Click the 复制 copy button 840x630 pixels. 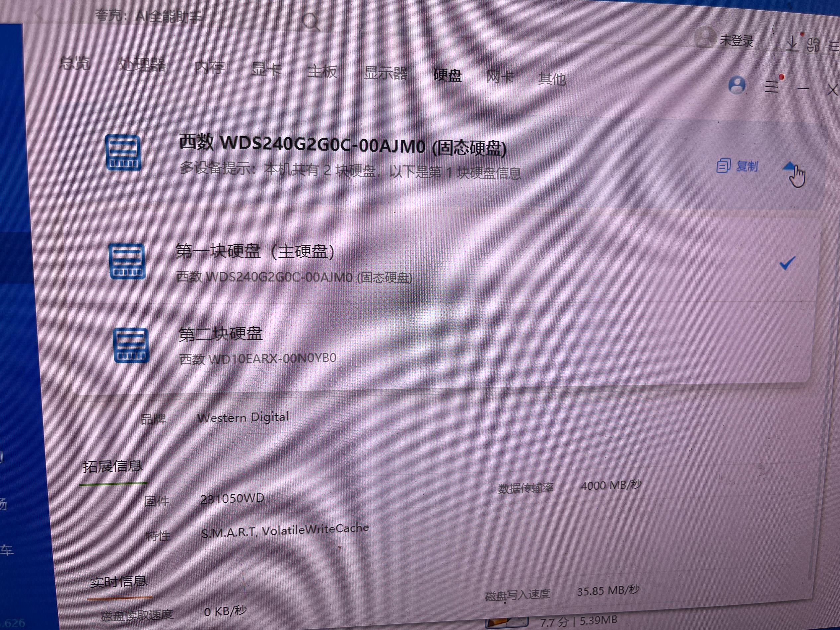pos(737,166)
